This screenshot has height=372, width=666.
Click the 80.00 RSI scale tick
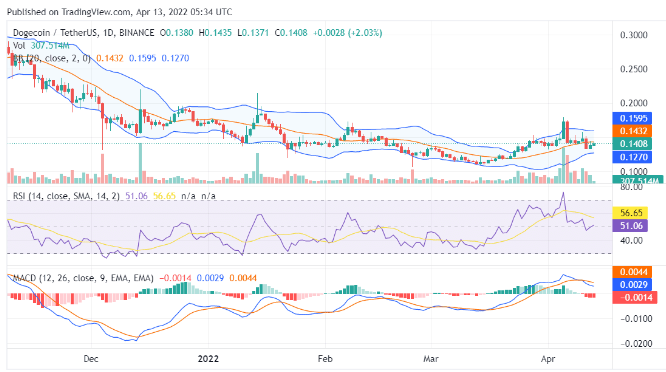coord(632,187)
